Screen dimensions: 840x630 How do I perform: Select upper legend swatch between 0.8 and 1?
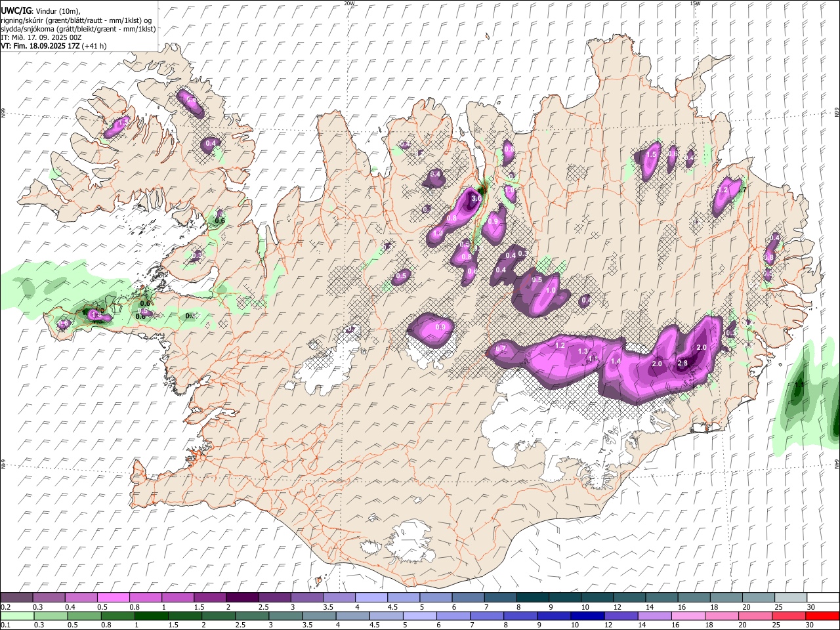tap(146, 598)
